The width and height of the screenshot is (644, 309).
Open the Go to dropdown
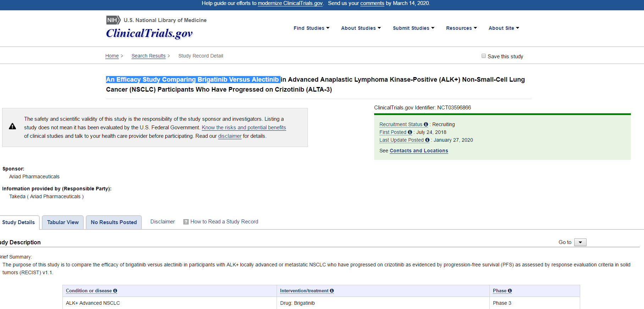580,242
